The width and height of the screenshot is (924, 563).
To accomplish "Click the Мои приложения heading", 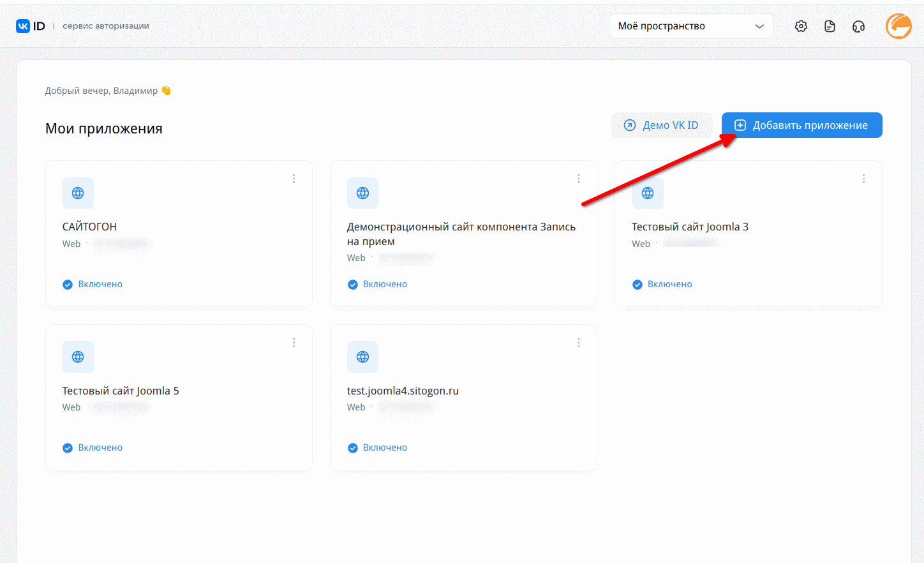I will [104, 128].
